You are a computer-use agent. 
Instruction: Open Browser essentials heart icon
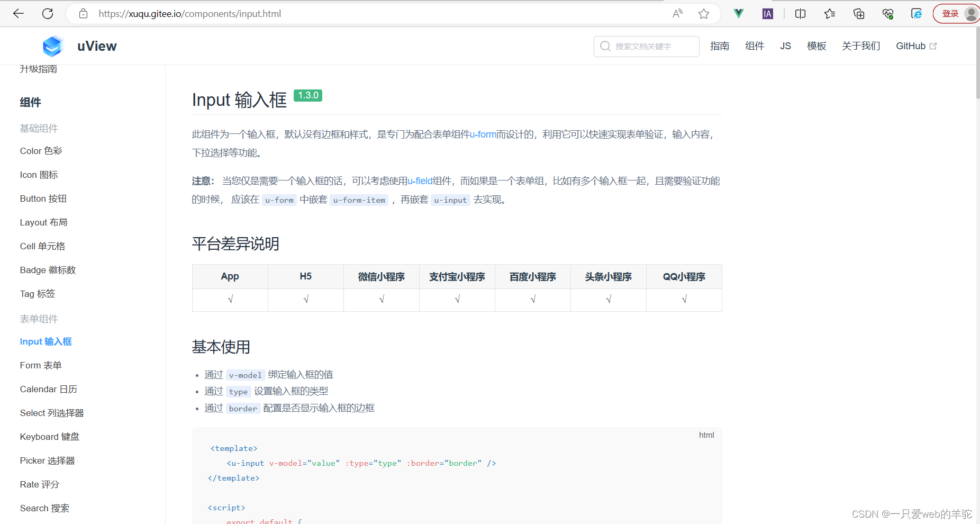[x=888, y=13]
